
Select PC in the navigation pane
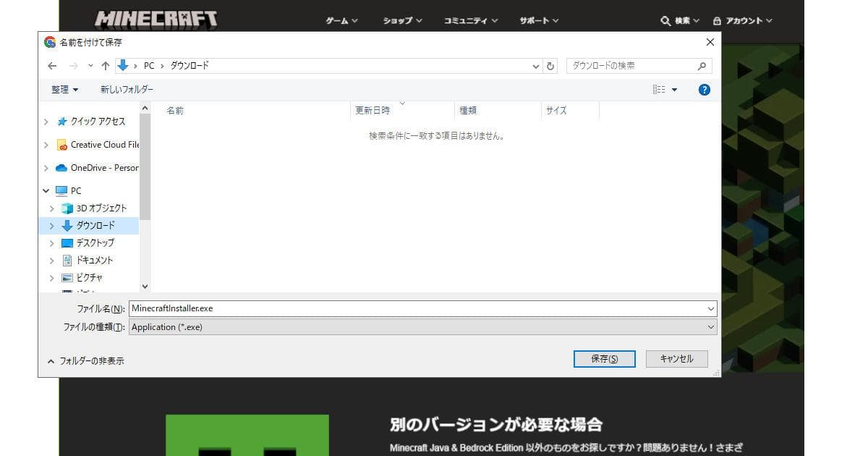76,191
